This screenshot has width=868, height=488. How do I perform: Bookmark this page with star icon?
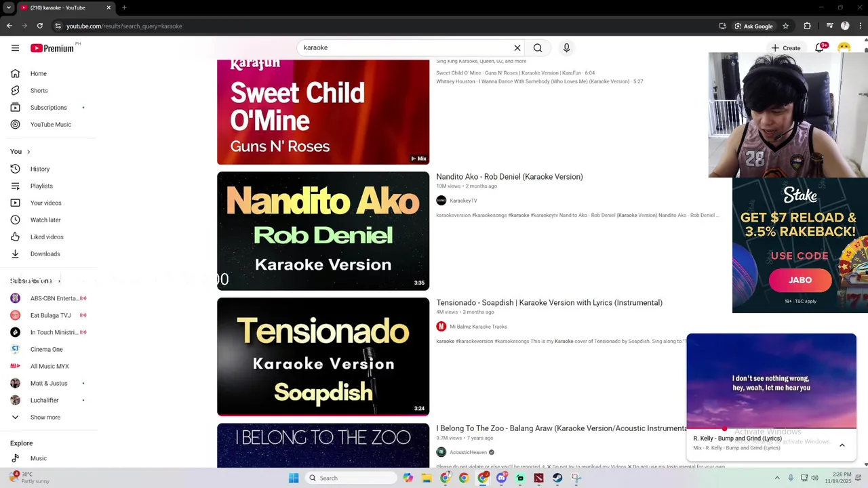785,26
